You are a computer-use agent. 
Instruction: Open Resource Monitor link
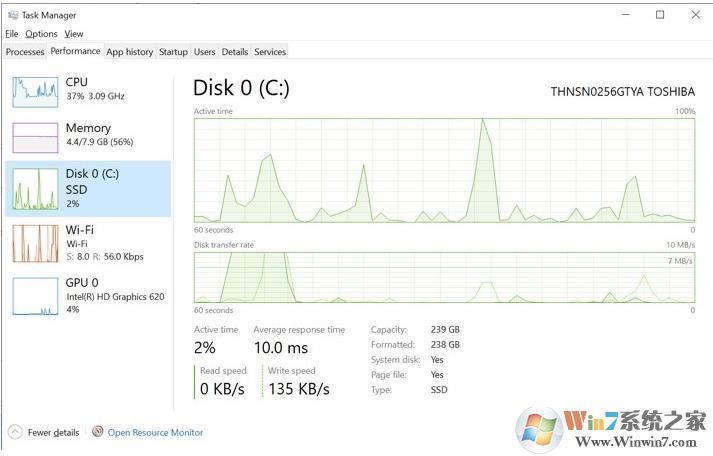(155, 433)
